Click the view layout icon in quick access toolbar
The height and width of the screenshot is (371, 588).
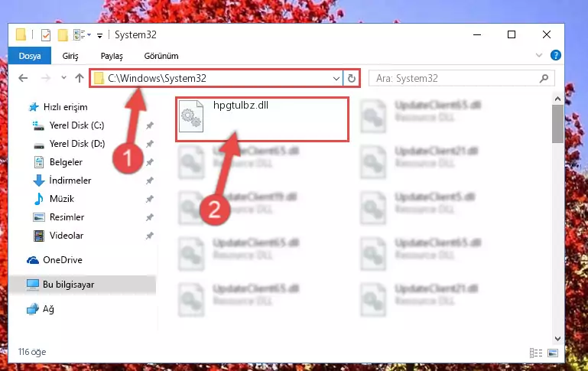click(x=79, y=35)
